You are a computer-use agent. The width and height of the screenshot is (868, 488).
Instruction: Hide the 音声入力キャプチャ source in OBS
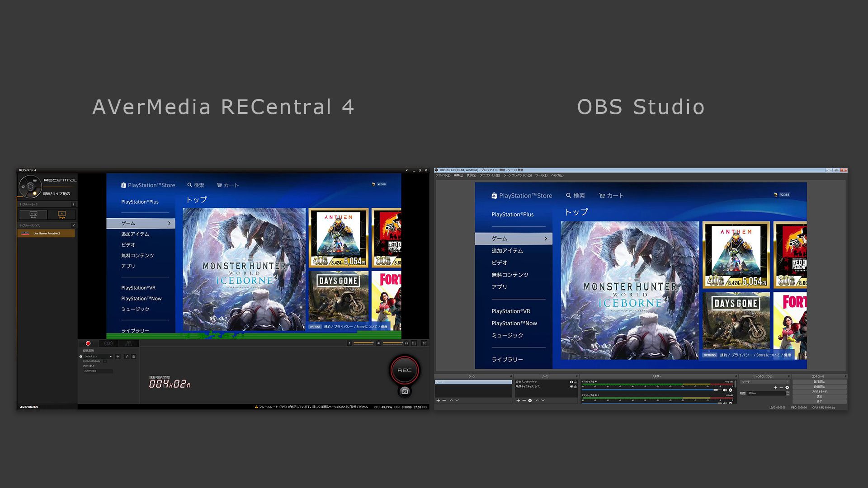click(571, 382)
